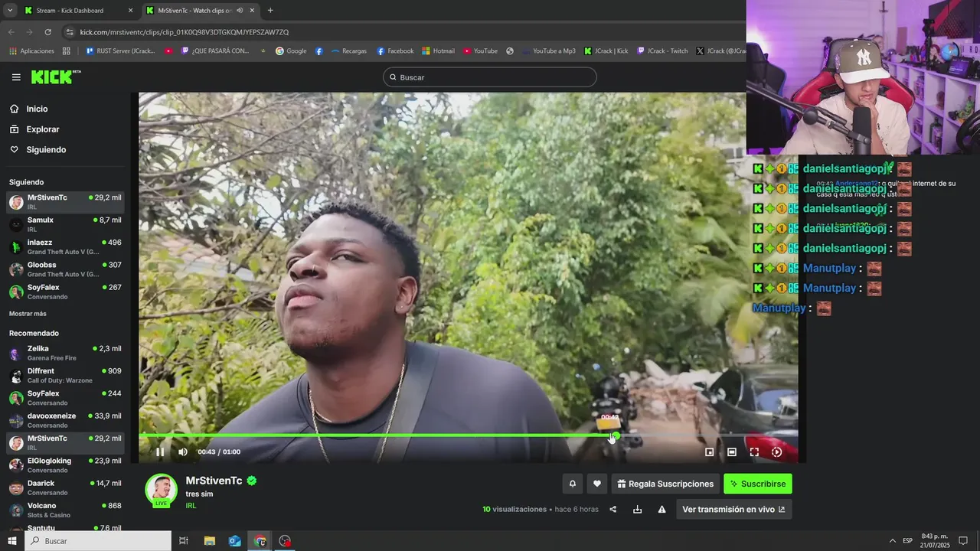Report clip with warning triangle icon

(x=661, y=510)
